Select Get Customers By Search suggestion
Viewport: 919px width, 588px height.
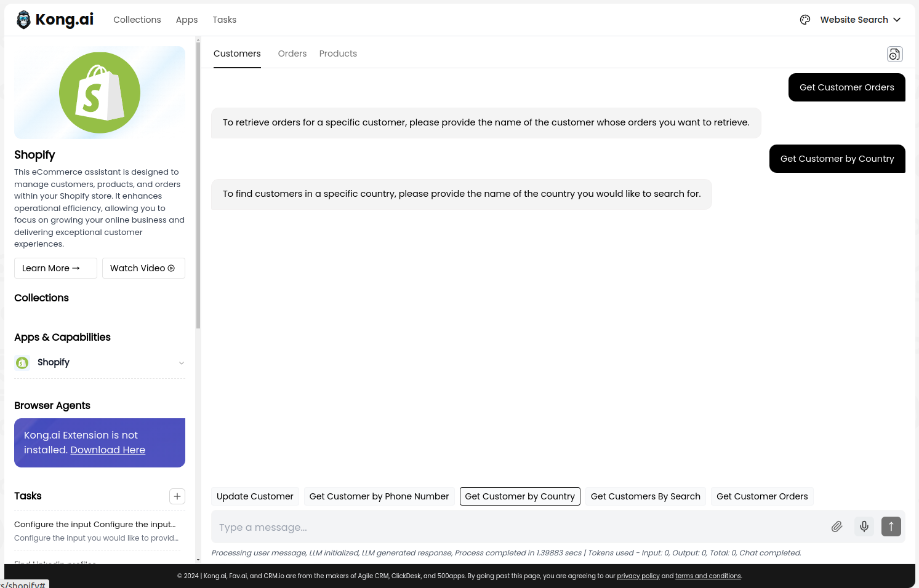[646, 496]
